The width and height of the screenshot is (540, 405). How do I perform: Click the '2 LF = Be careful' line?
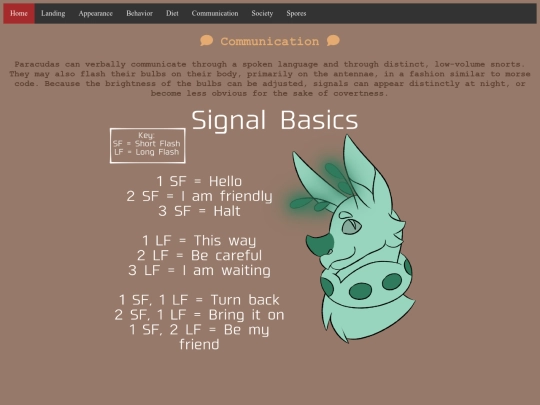point(199,256)
